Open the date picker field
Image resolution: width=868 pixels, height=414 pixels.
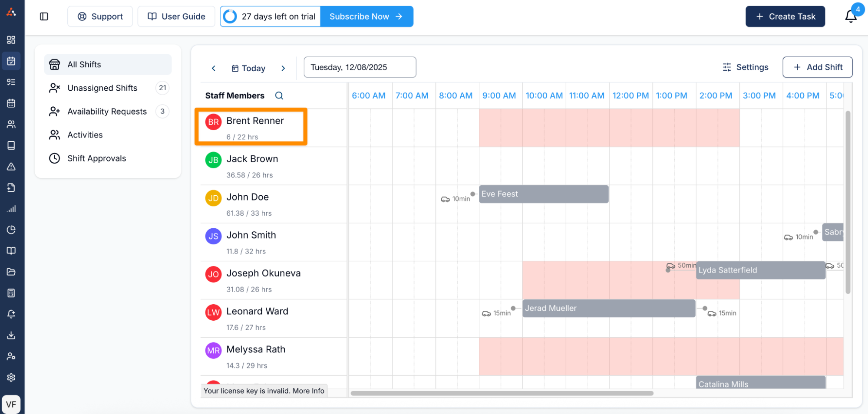(x=360, y=67)
